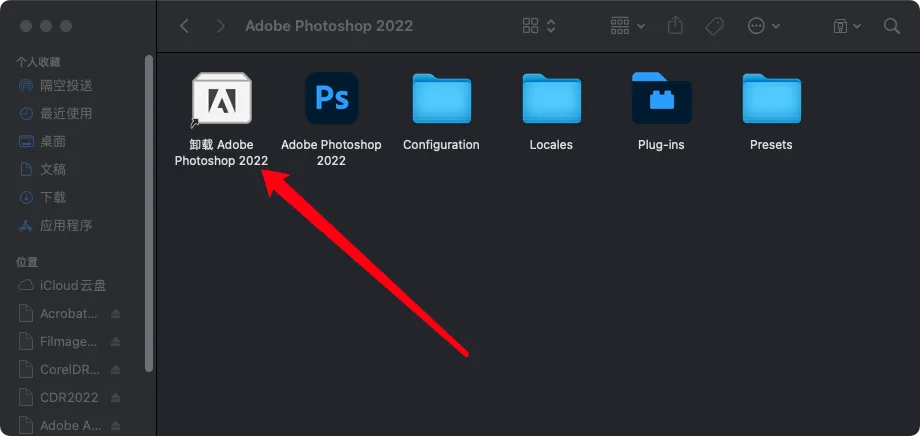Image resolution: width=920 pixels, height=436 pixels.
Task: Eject the Adobe A... volume
Action: 116,425
